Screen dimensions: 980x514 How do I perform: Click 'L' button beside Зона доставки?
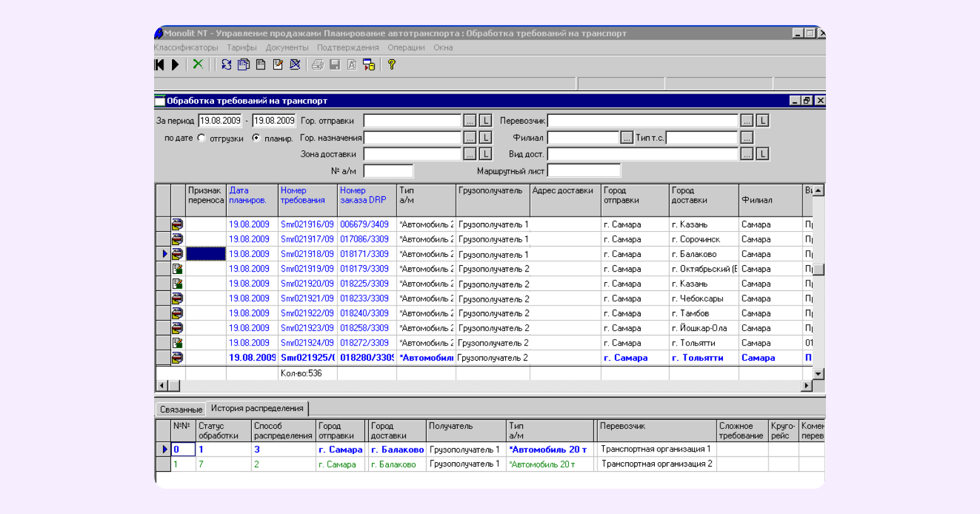click(x=486, y=153)
